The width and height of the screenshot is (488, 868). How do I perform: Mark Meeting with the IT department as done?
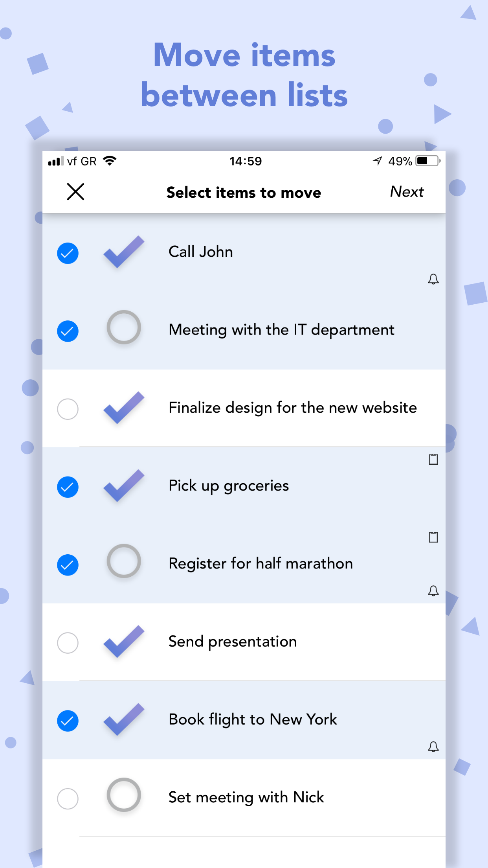click(124, 327)
